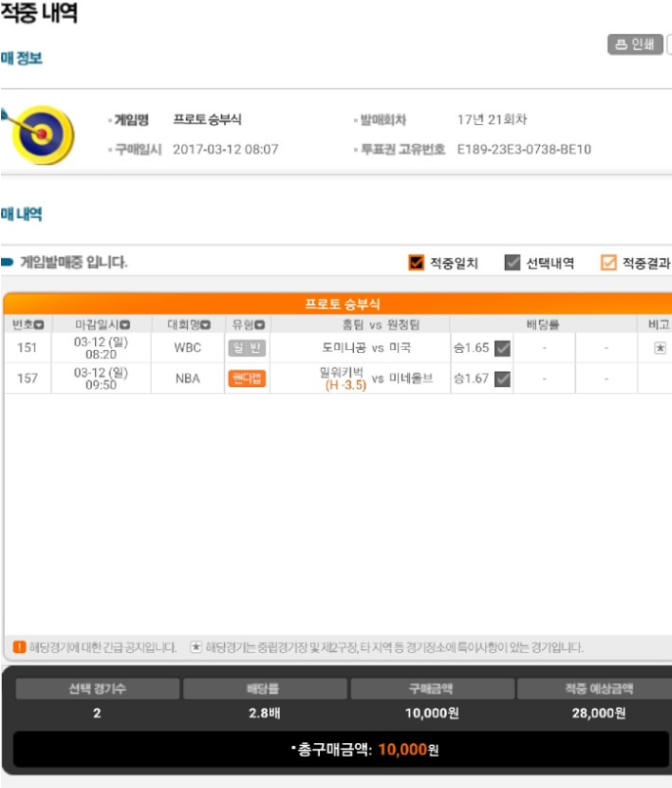Click the 선택 경기수 summary header

[x=97, y=688]
